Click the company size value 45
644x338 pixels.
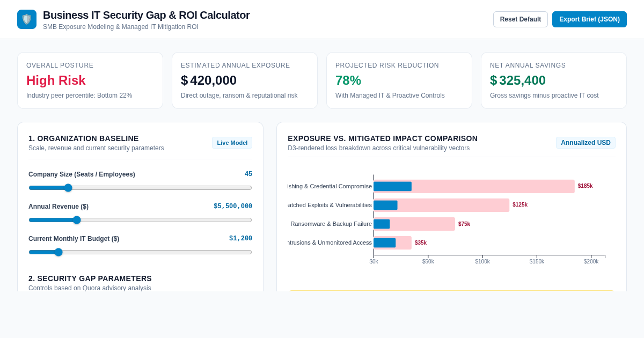(x=248, y=174)
